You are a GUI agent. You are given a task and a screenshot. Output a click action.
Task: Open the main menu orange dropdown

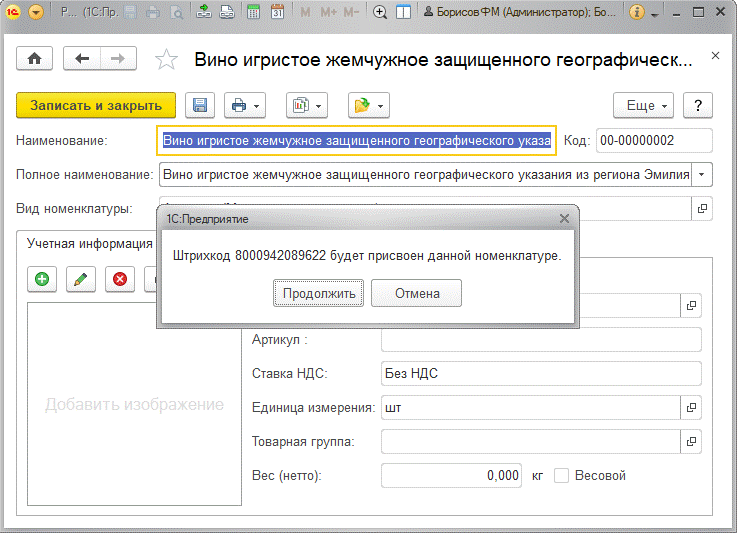(36, 12)
